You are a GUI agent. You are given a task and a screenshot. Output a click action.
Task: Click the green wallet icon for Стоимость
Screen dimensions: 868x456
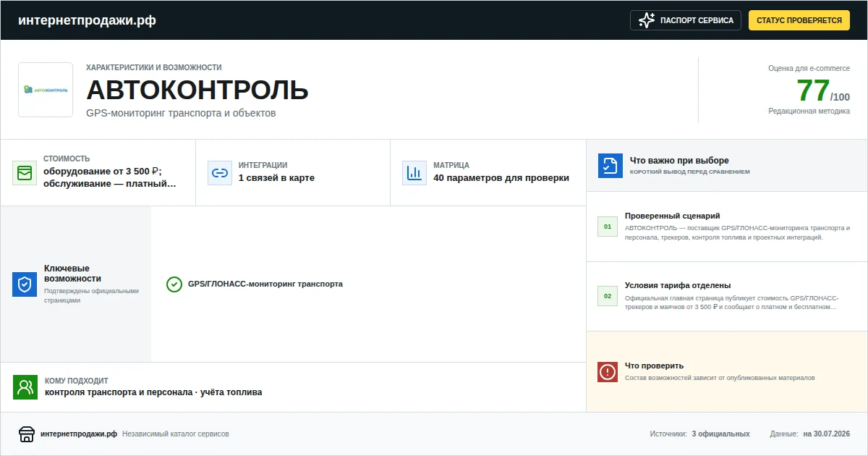[x=25, y=173]
